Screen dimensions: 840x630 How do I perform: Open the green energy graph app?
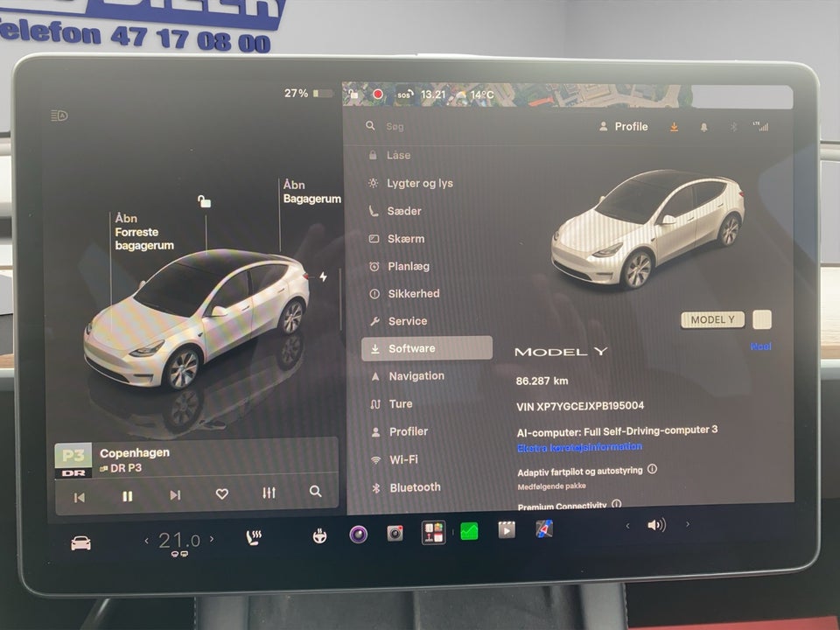(469, 531)
